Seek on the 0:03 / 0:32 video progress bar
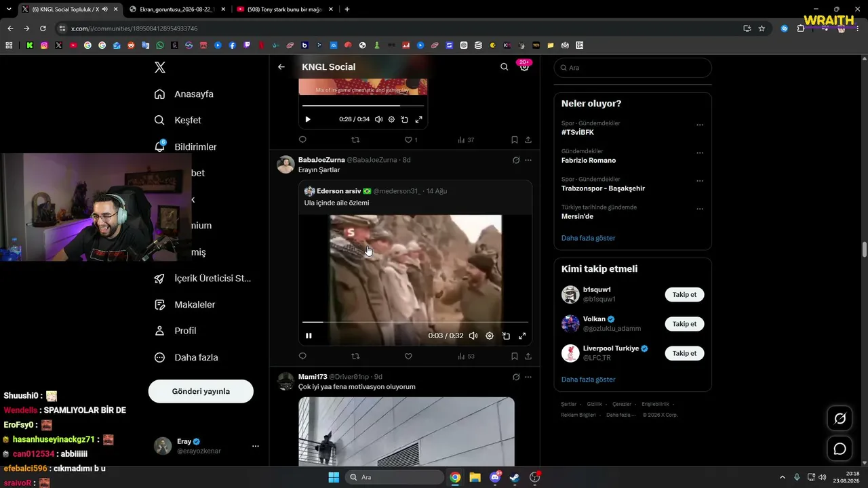This screenshot has height=488, width=868. point(415,322)
